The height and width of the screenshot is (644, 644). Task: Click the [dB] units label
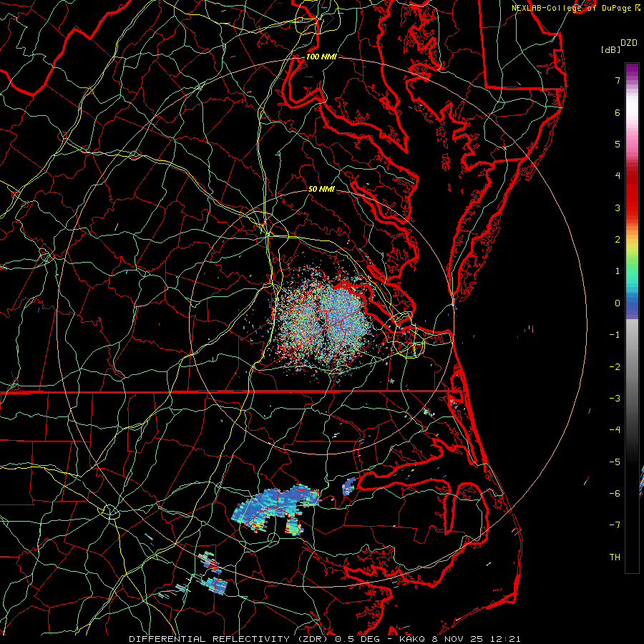pos(610,49)
